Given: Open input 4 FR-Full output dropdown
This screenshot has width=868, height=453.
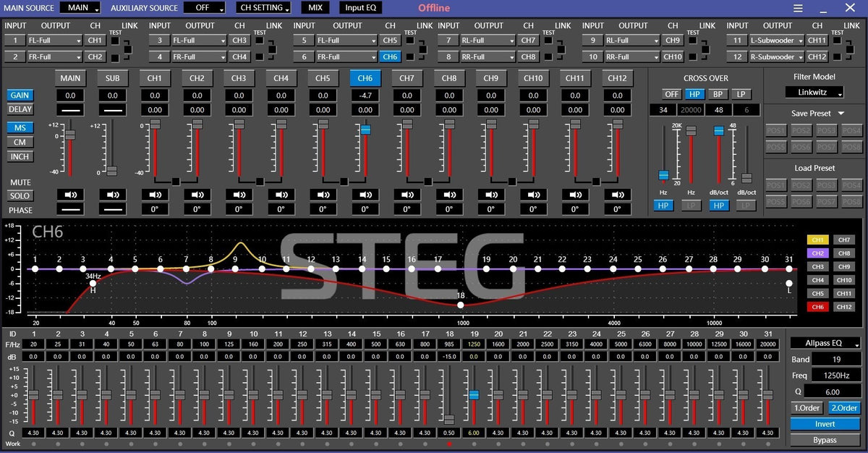Looking at the screenshot, I should coord(199,56).
